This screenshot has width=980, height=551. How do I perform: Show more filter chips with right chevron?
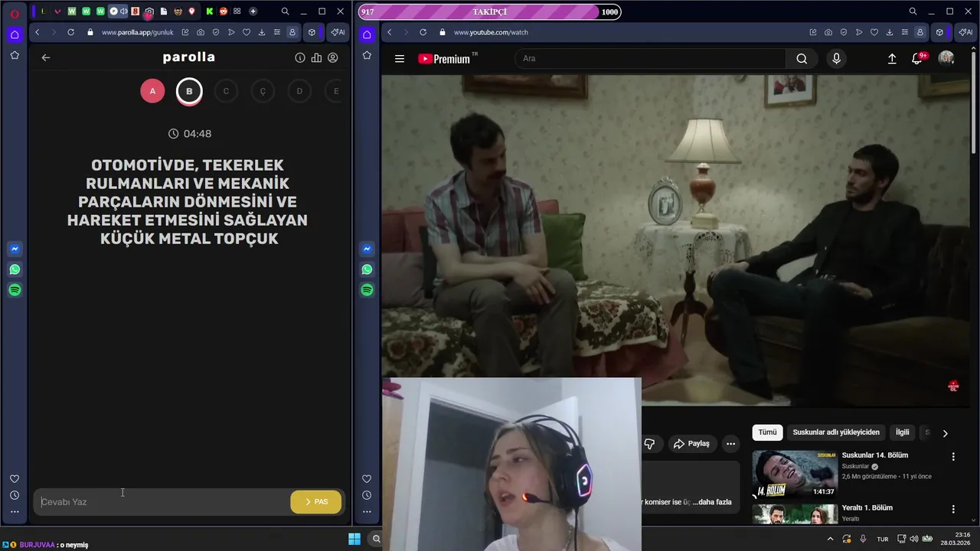(945, 433)
